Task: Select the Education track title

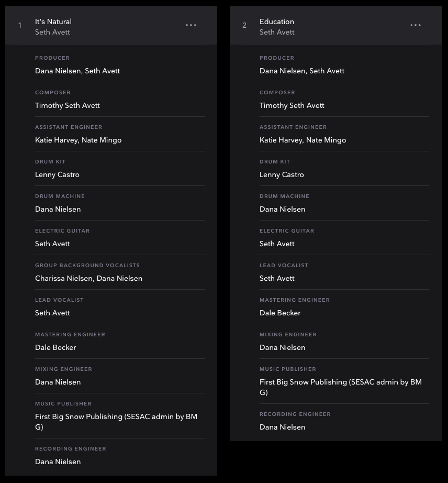Action: coord(277,21)
